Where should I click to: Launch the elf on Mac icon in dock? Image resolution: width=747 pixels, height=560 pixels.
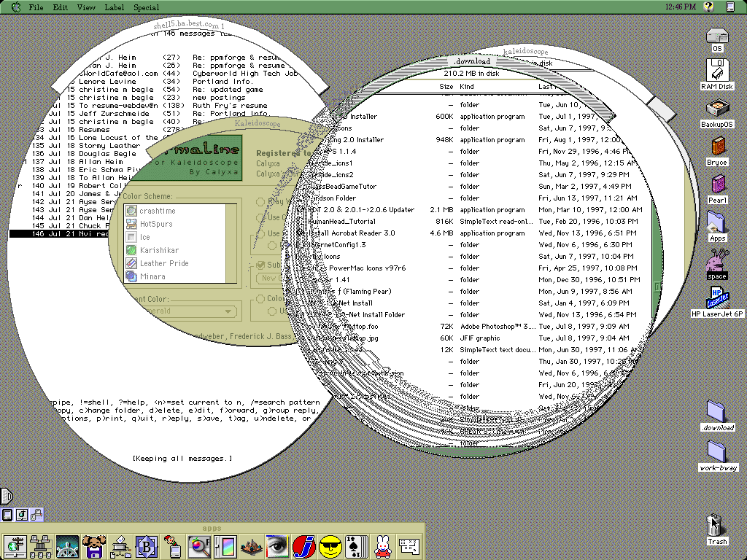[172, 546]
